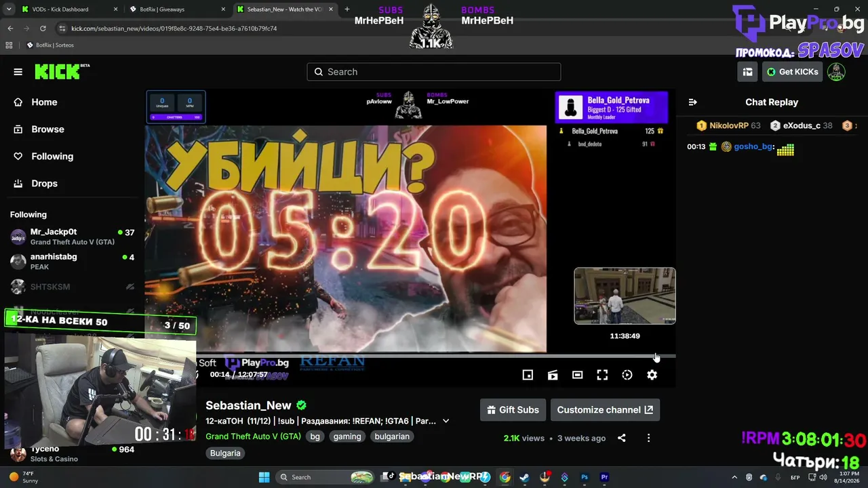Show hidden system tray icons
868x488 pixels.
(734, 477)
